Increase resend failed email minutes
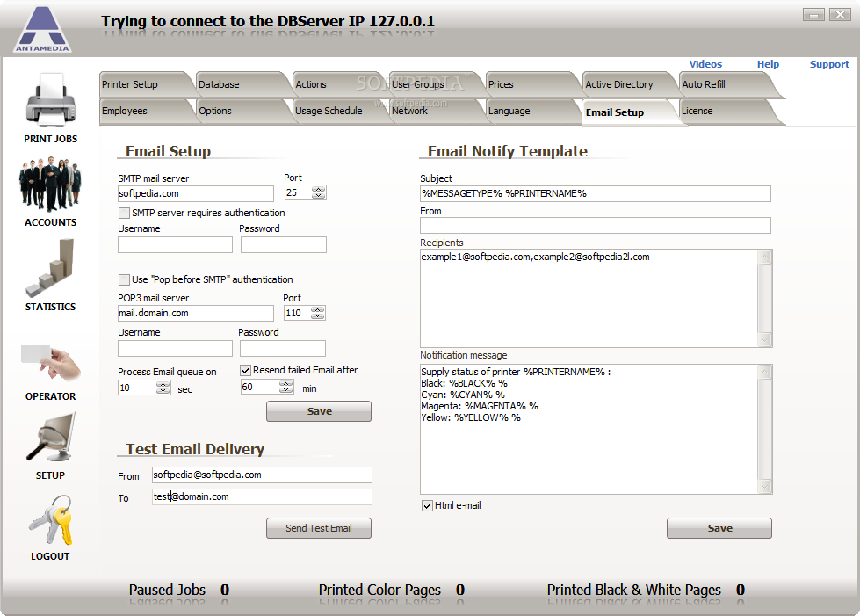This screenshot has height=616, width=860. tap(285, 384)
